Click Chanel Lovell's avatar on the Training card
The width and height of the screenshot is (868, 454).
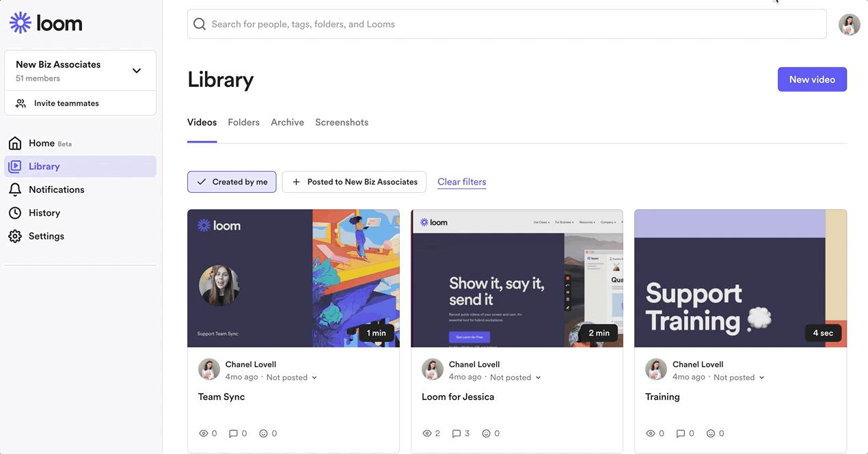(x=656, y=369)
